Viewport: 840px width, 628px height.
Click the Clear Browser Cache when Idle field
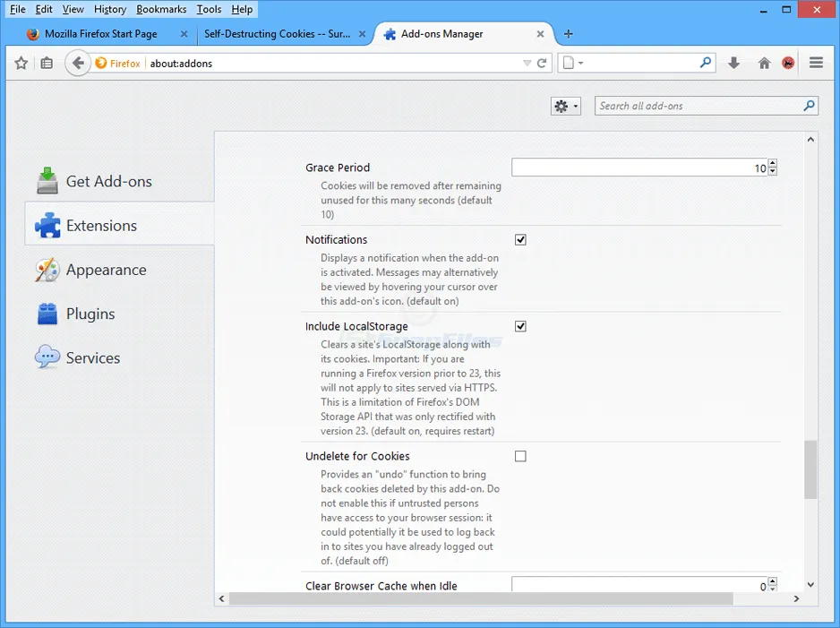639,584
